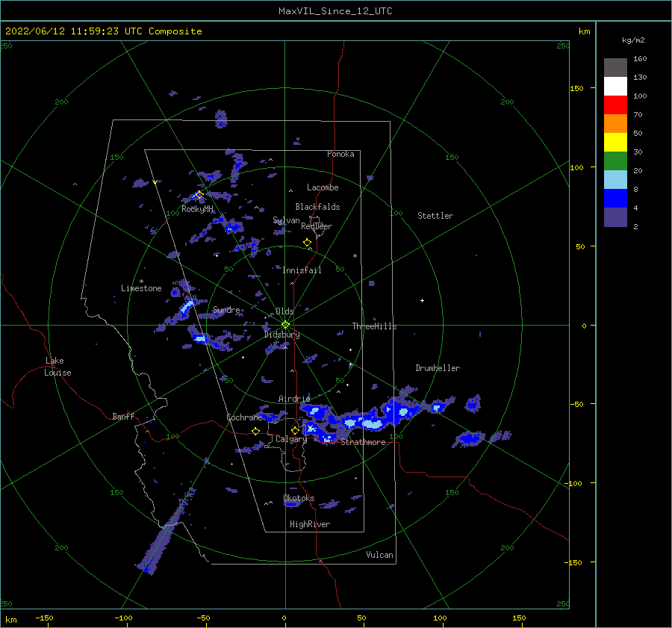Click the 2022/06/12 11:59:23 UTC Composite timestamp
Image resolution: width=672 pixels, height=628 pixels.
[x=103, y=31]
